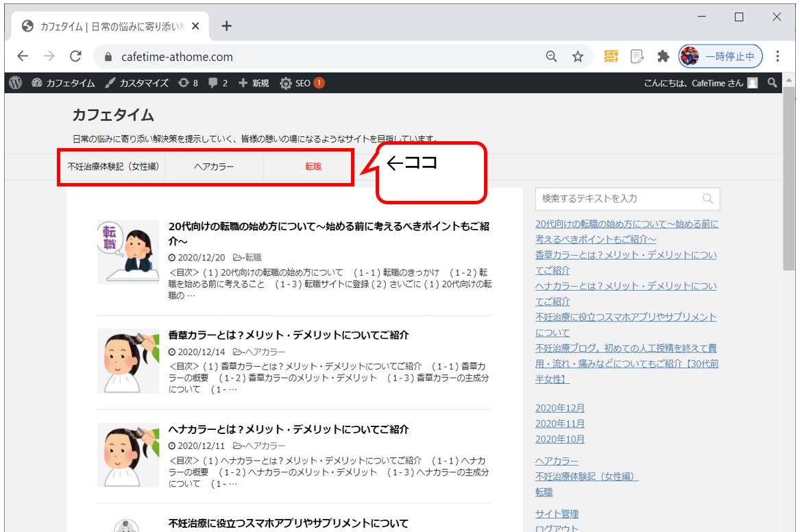Go back using the browser back arrow
The image size is (802, 532).
[x=23, y=57]
